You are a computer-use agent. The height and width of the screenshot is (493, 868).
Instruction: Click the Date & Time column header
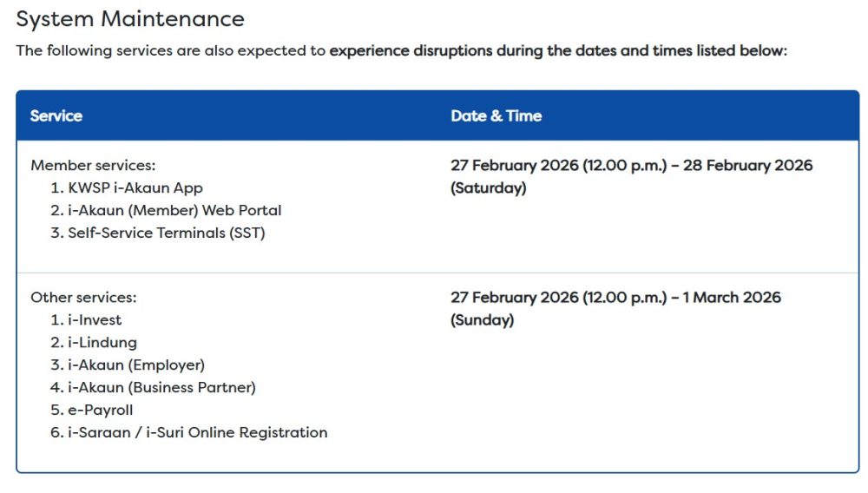pyautogui.click(x=496, y=115)
